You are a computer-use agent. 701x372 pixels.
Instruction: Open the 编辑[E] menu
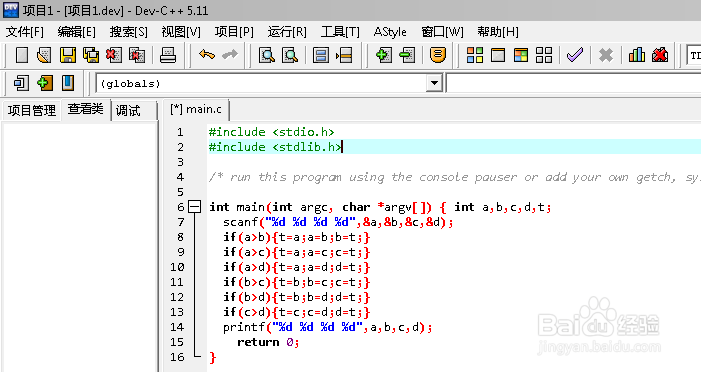(76, 32)
